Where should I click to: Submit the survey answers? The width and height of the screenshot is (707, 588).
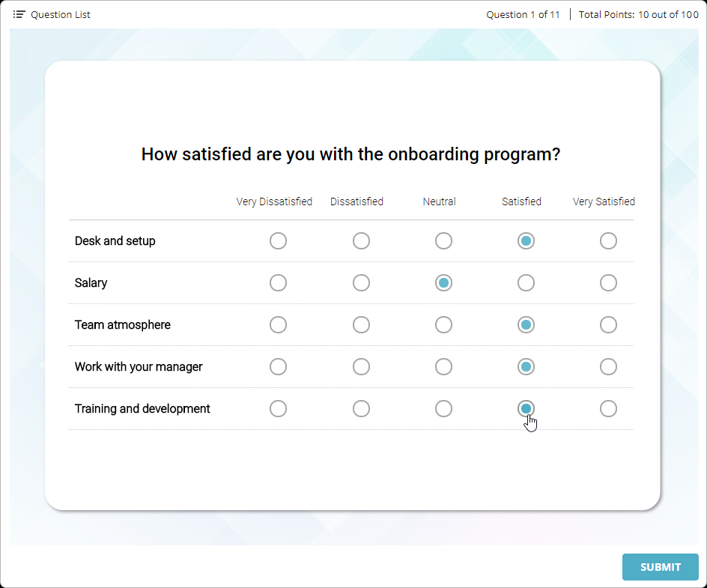660,567
